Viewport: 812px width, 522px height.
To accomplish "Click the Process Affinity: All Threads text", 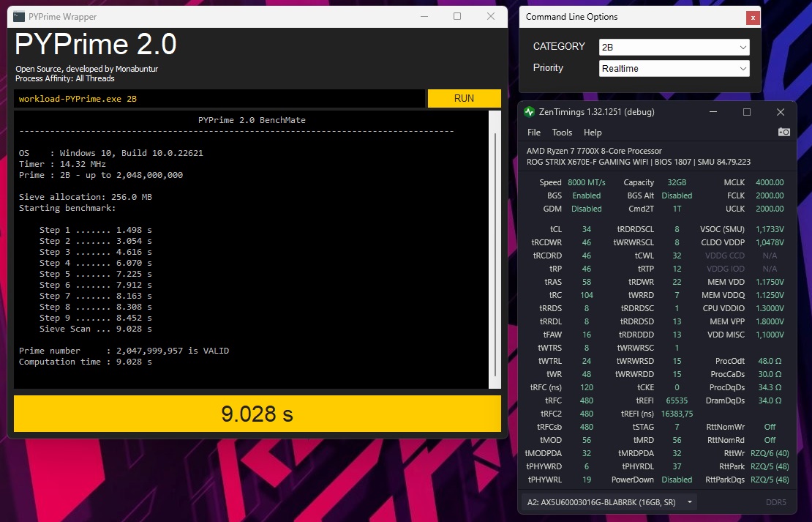I will pyautogui.click(x=64, y=78).
